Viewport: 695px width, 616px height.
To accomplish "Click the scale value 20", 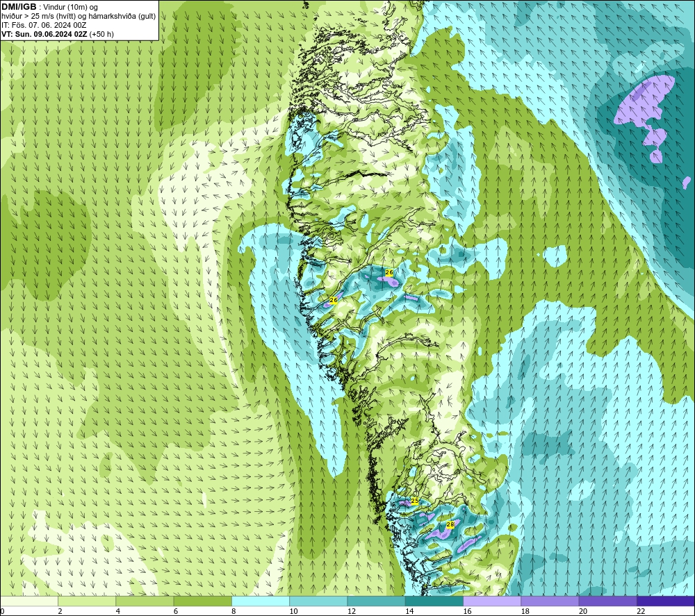I will tap(583, 611).
